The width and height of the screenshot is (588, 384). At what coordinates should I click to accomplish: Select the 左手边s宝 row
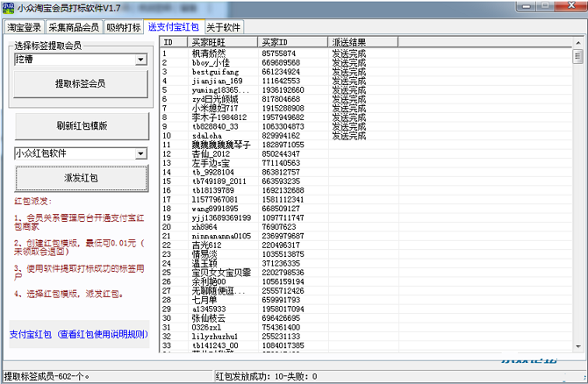366,163
